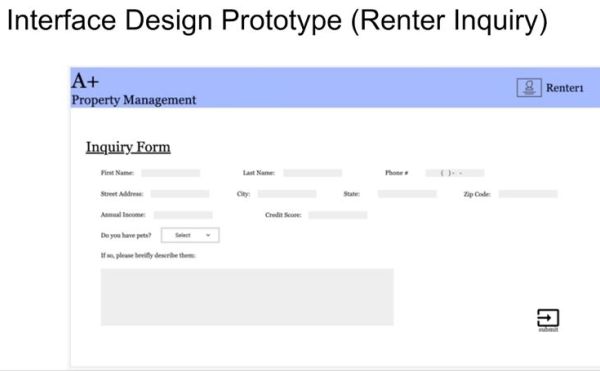Viewport: 600px width, 371px height.
Task: Focus the Last Name input field
Action: (x=313, y=173)
